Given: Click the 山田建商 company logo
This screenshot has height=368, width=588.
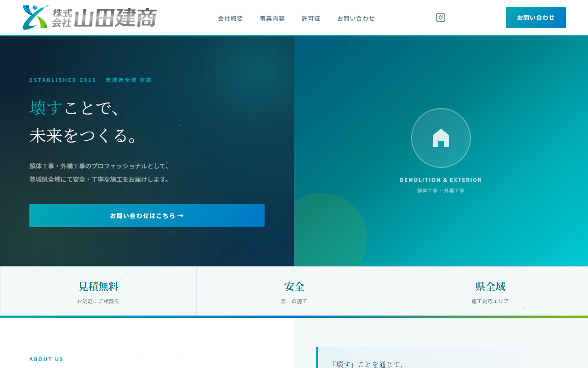Looking at the screenshot, I should (90, 17).
